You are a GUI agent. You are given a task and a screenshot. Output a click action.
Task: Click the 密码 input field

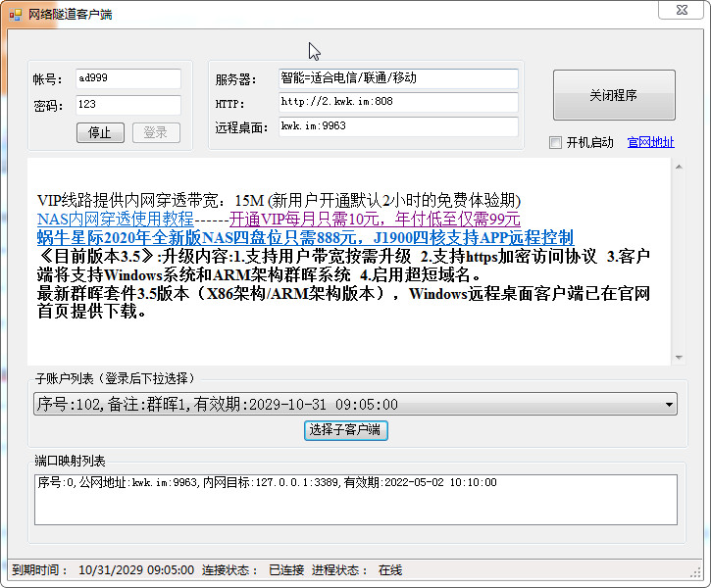tap(127, 105)
